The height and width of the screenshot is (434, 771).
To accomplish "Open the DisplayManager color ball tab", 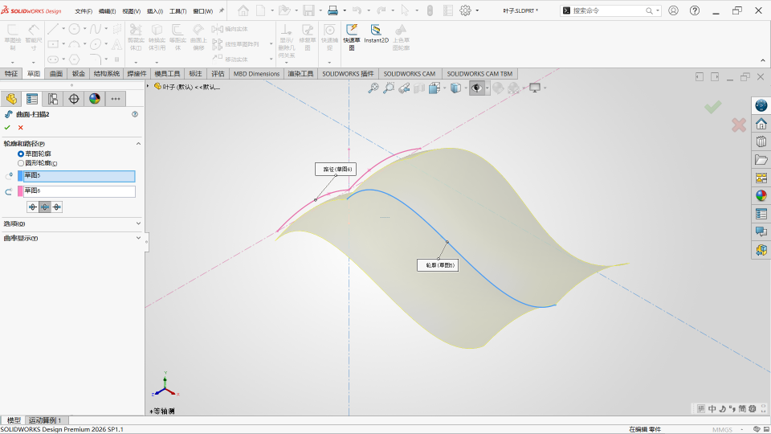I will pyautogui.click(x=94, y=99).
